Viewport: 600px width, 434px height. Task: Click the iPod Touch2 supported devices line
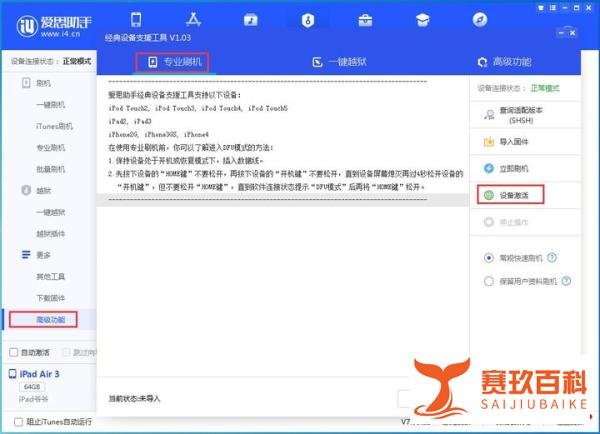tap(198, 108)
